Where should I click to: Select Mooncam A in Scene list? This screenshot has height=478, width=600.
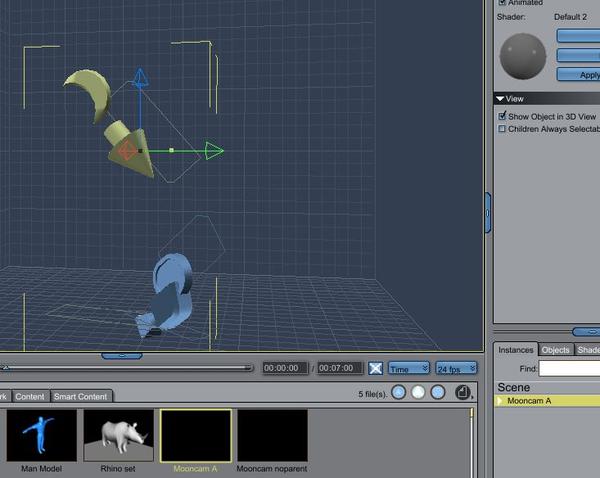pyautogui.click(x=547, y=401)
